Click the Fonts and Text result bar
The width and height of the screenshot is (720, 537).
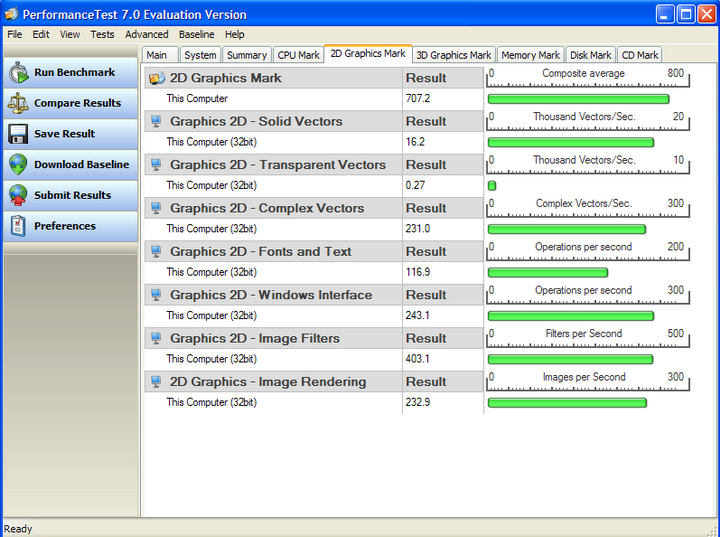click(547, 272)
